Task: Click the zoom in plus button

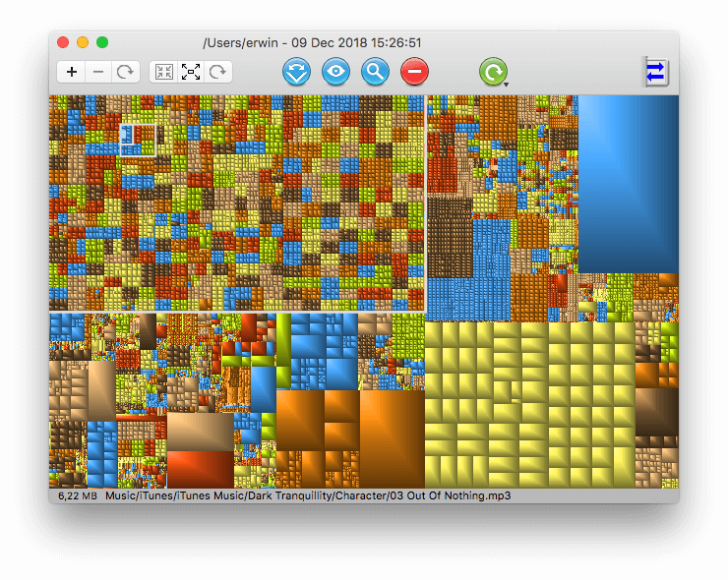Action: tap(72, 72)
